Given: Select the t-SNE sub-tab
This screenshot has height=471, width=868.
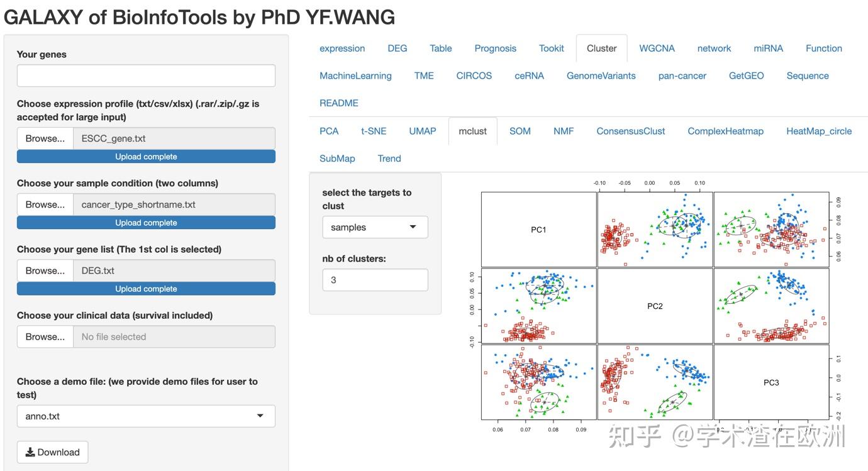Looking at the screenshot, I should click(374, 131).
